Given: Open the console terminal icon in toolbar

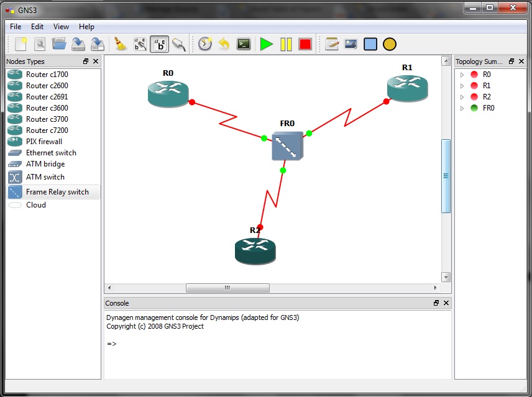Looking at the screenshot, I should coord(244,44).
